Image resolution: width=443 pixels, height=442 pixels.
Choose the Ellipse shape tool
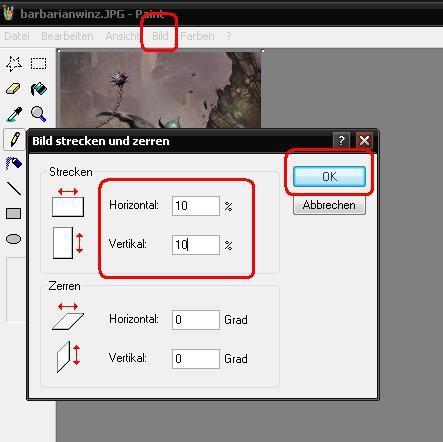(14, 239)
